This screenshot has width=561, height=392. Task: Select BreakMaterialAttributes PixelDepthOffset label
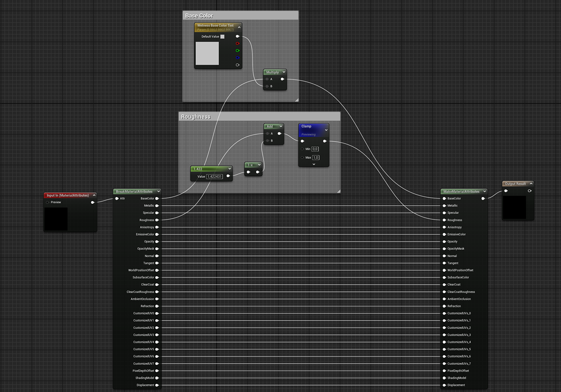click(x=143, y=371)
